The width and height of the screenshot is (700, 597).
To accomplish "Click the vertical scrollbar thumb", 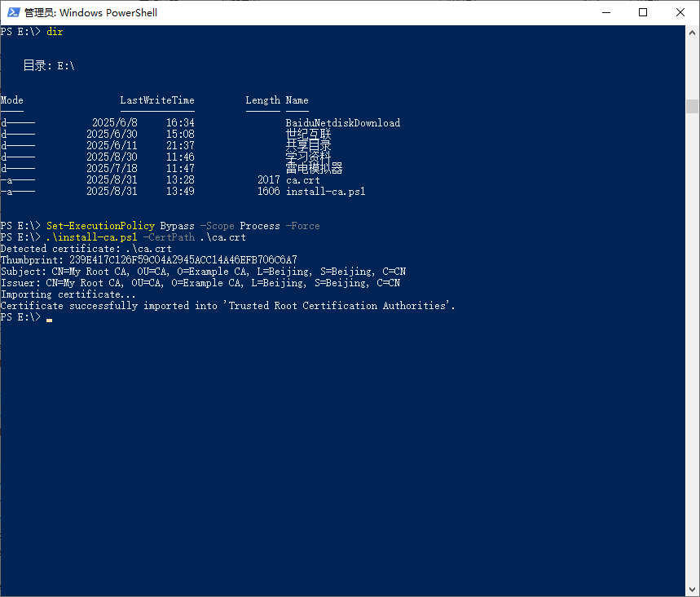I will point(693,106).
